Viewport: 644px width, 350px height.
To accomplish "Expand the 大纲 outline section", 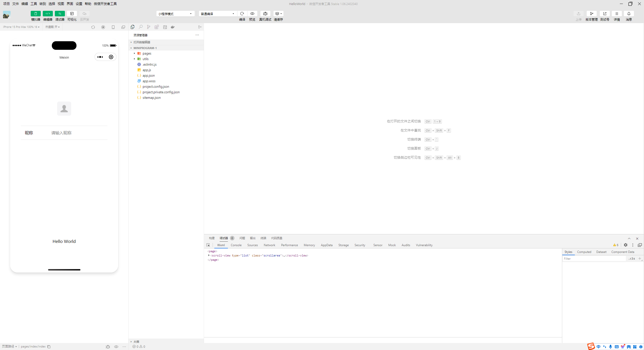I will [166, 341].
